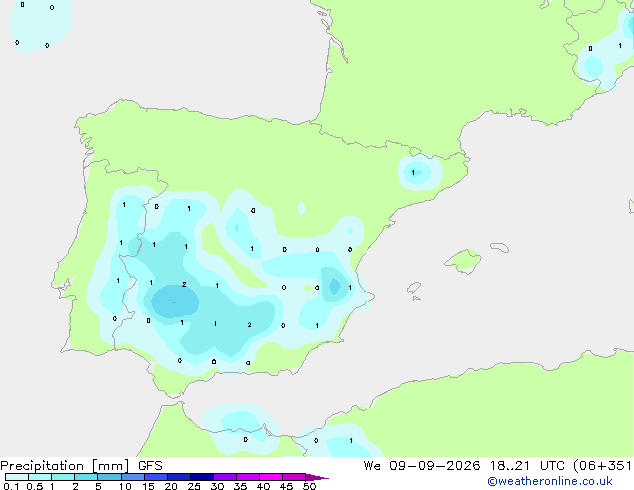
Task: Select the 40–45 mm legend color
Action: click(x=271, y=477)
